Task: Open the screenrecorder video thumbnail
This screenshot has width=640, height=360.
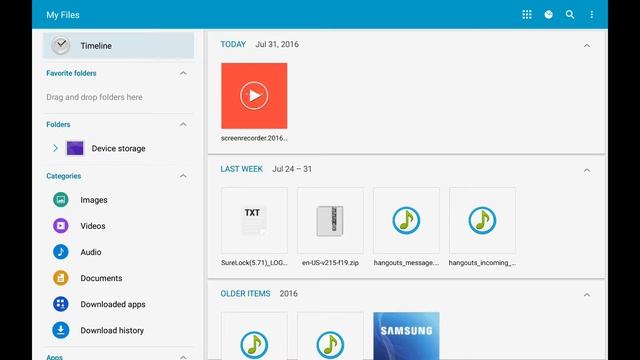Action: tap(254, 96)
